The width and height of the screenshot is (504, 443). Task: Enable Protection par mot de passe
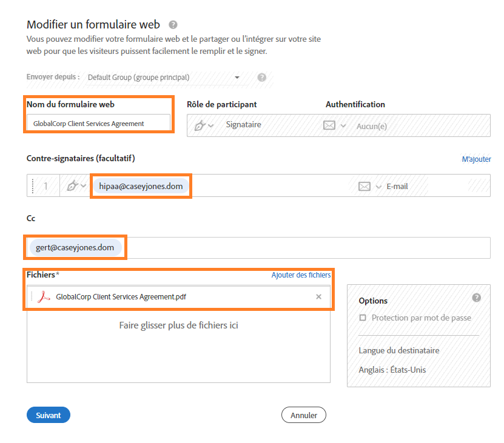point(365,318)
